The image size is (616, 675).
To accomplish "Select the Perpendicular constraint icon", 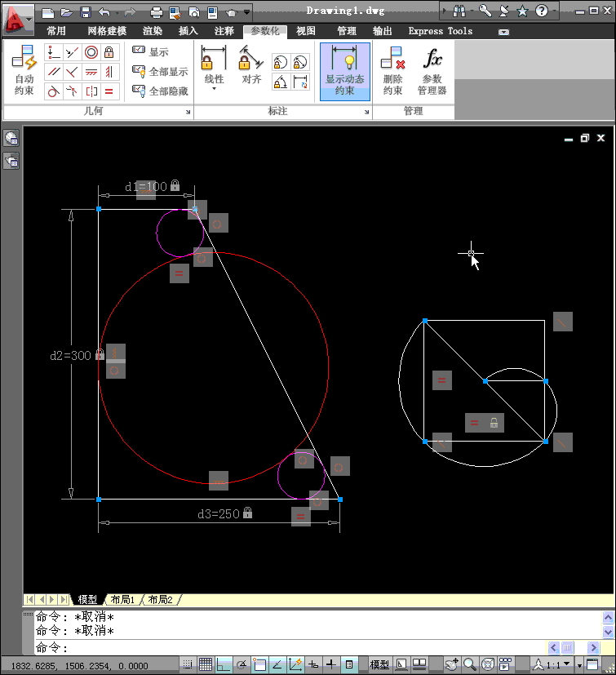I will coord(72,72).
